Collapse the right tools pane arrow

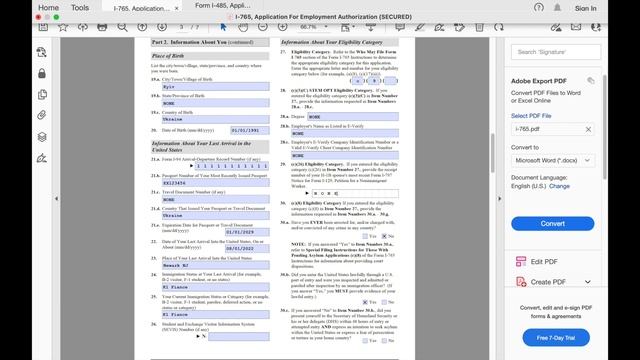click(500, 199)
